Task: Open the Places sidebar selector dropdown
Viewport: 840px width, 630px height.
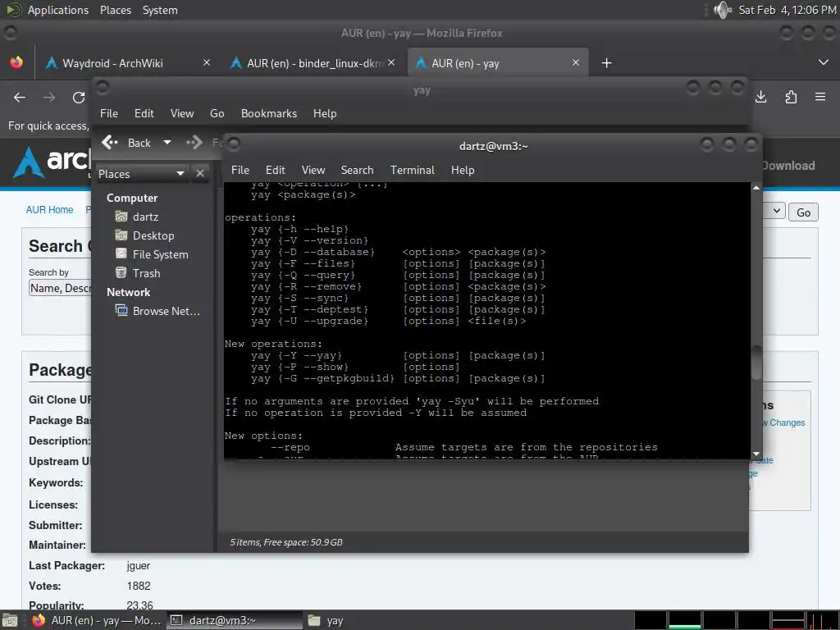Action: [142, 174]
